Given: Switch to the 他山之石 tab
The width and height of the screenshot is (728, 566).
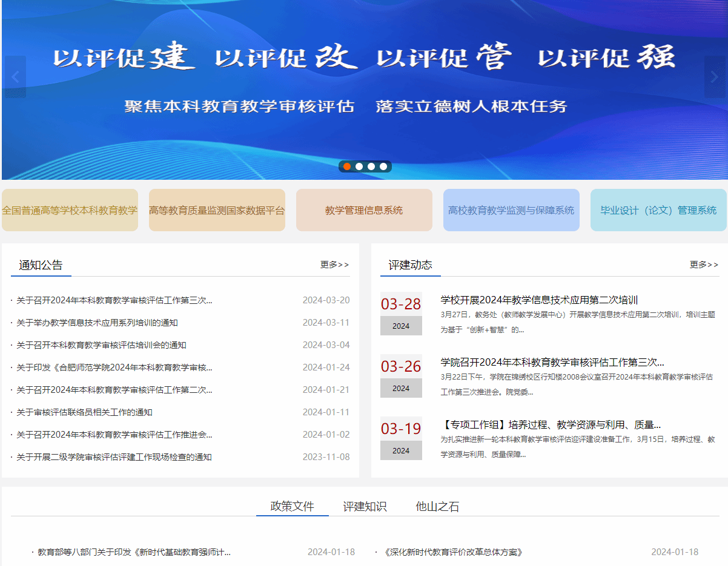Looking at the screenshot, I should (437, 507).
